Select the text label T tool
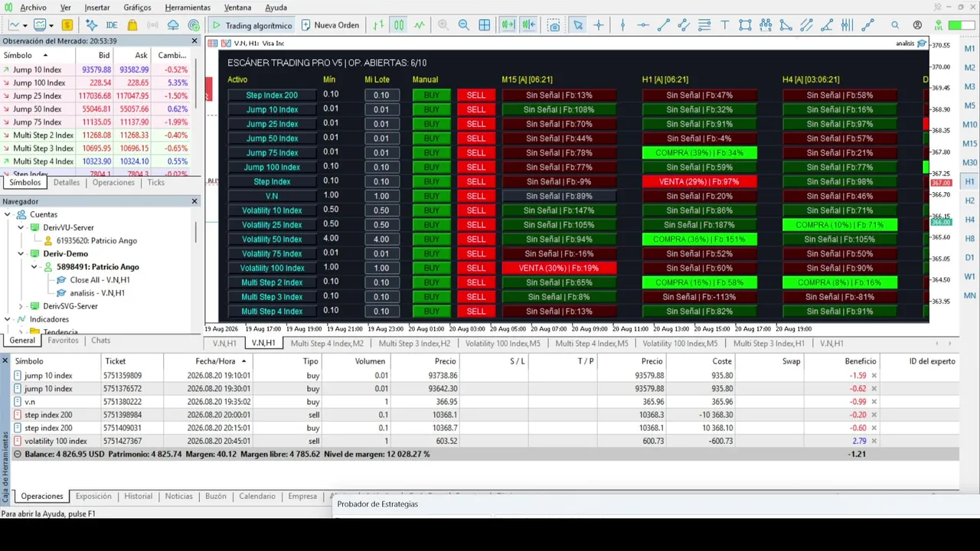Screen dimensions: 980x551 pyautogui.click(x=725, y=25)
